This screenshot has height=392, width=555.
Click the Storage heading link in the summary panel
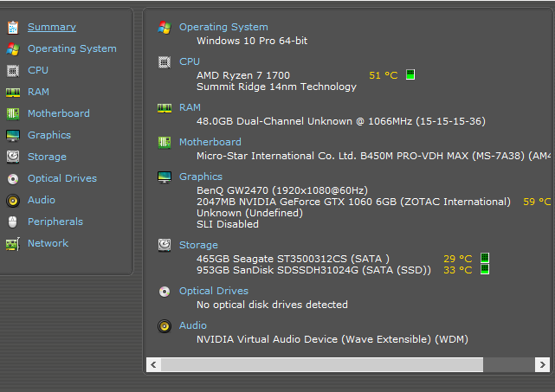[198, 245]
